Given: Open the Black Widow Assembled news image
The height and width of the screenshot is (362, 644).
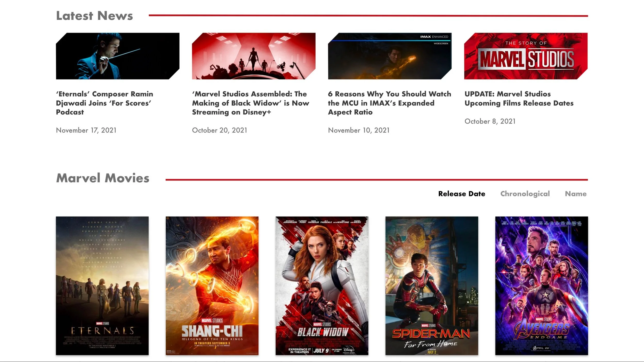Looking at the screenshot, I should click(x=254, y=56).
